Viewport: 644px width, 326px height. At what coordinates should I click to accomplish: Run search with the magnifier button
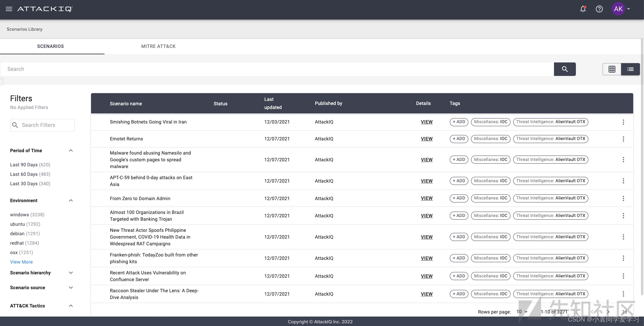(x=565, y=69)
